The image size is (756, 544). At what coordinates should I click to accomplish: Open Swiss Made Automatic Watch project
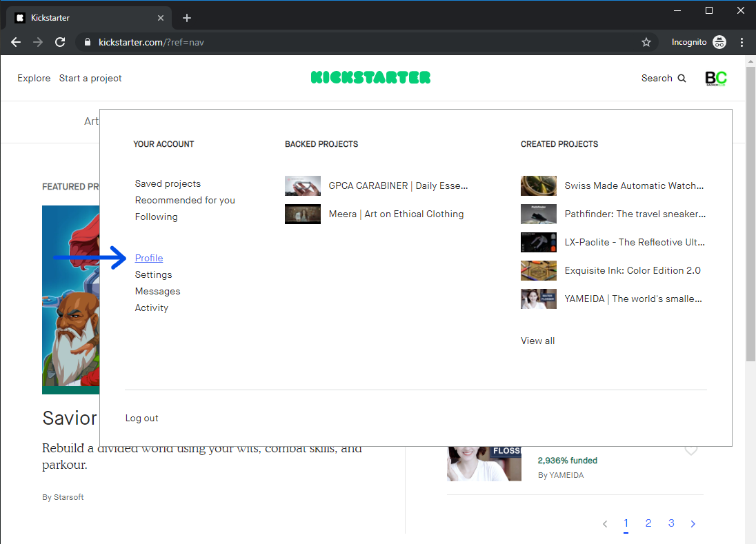click(x=634, y=185)
